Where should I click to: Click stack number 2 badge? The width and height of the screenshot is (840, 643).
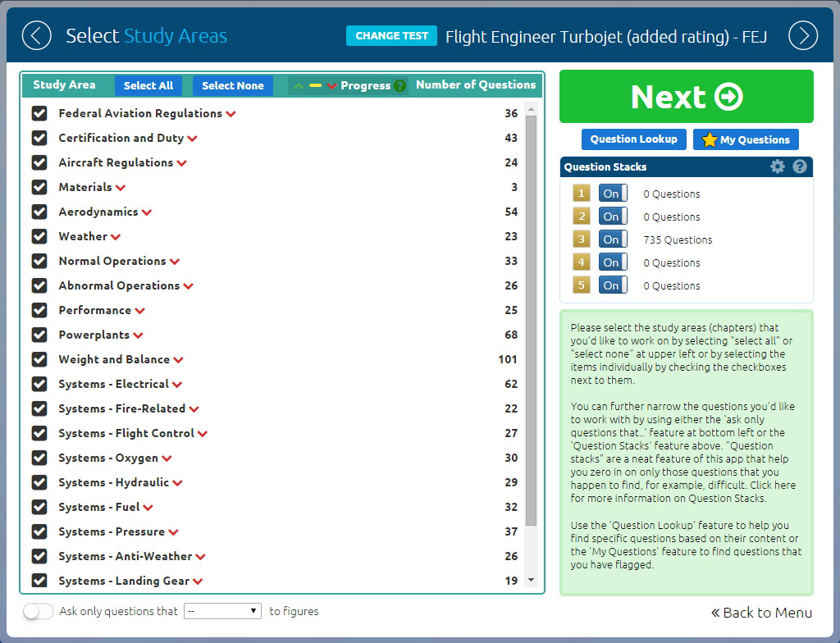pyautogui.click(x=582, y=217)
